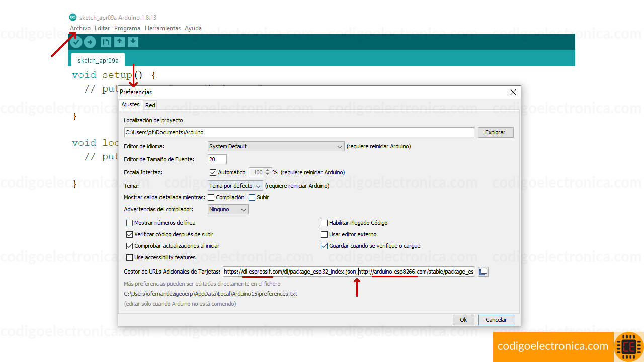644x362 pixels.
Task: Open the Programa menu
Action: coord(127,28)
